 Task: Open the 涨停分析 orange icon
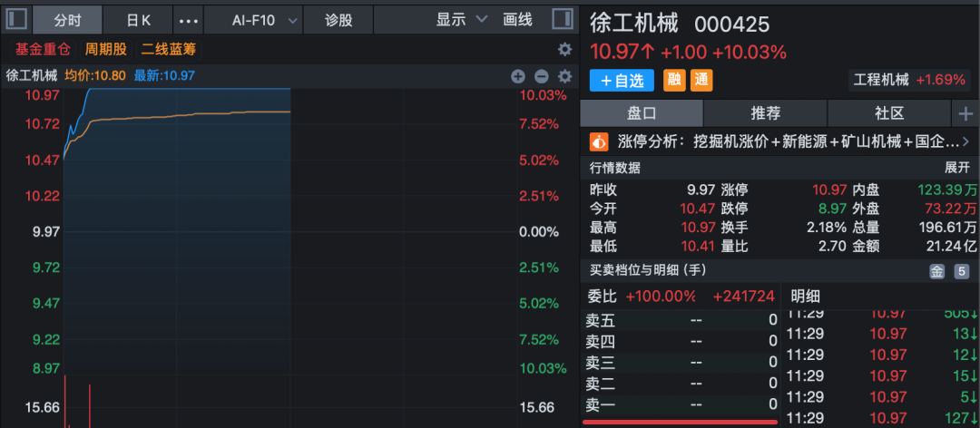click(x=599, y=141)
